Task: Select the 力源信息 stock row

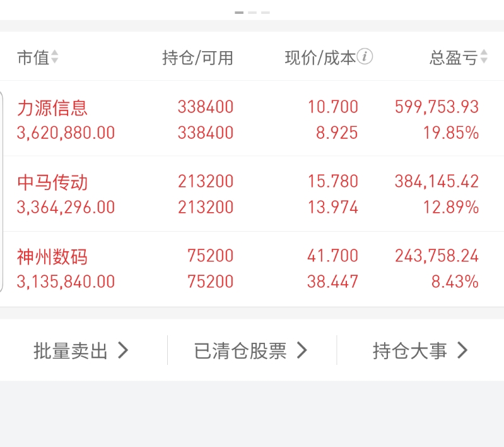Action: [x=52, y=108]
